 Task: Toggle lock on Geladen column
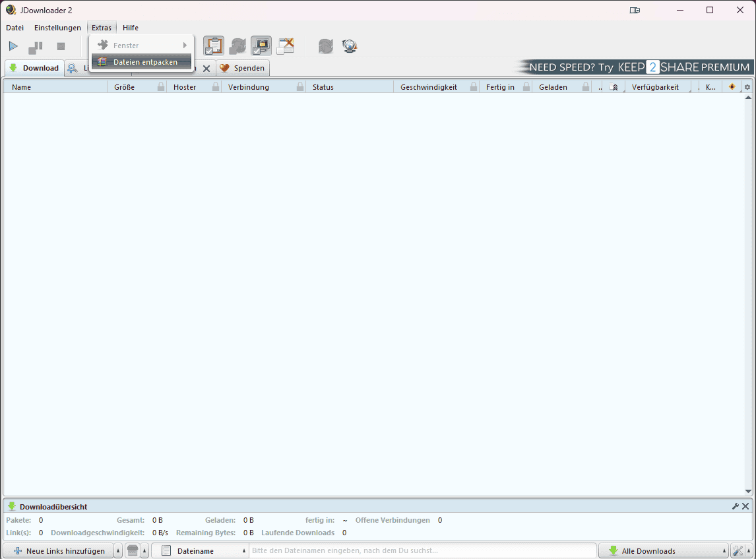586,87
